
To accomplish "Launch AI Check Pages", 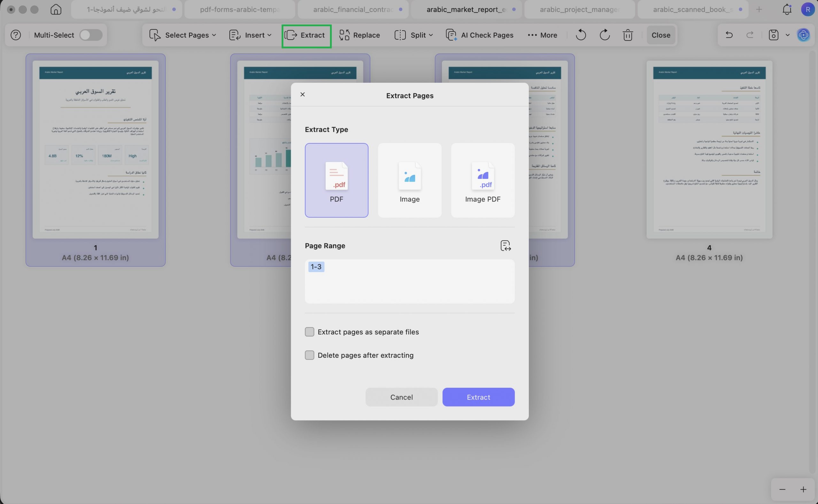I will 480,35.
